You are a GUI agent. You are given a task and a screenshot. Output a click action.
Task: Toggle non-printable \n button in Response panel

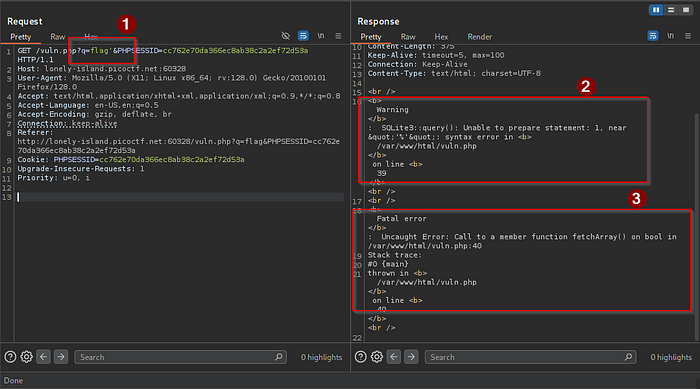coord(671,36)
